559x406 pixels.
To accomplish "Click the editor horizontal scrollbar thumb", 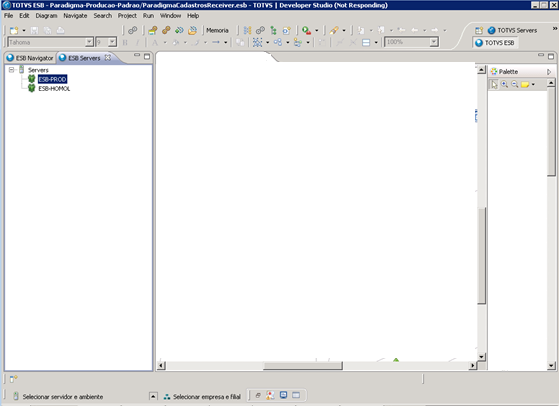I will (303, 366).
